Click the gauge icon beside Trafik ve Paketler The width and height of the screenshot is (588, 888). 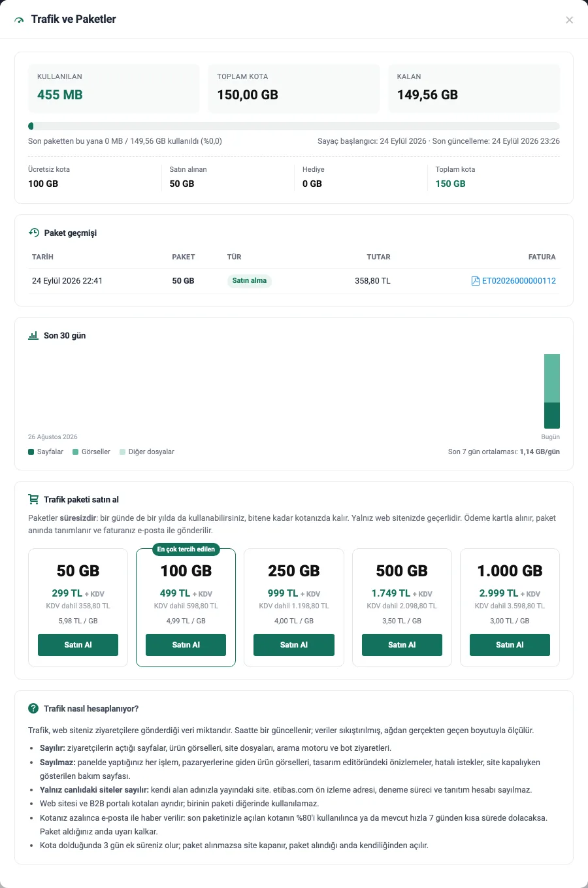[x=19, y=20]
